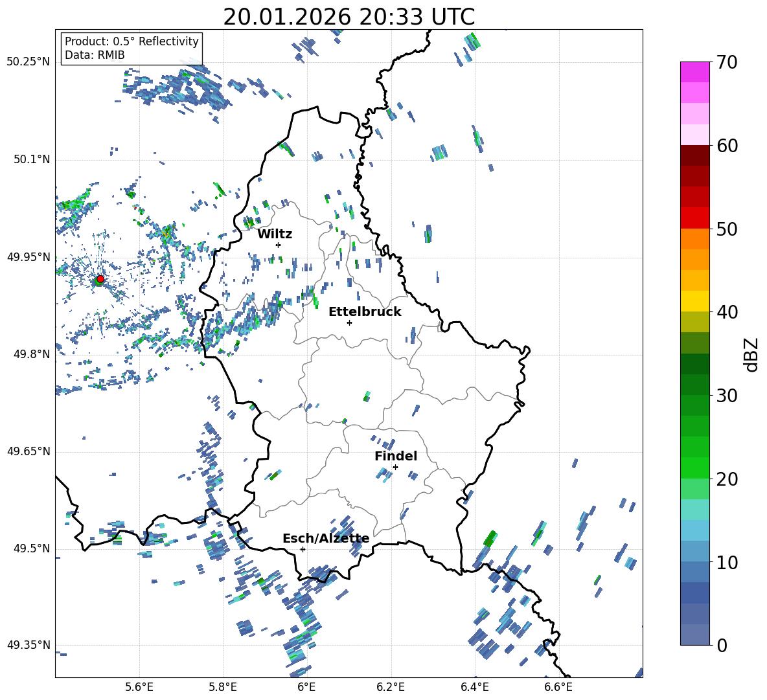Click the 40 value on colorbar
This screenshot has width=767, height=700.
tap(727, 312)
